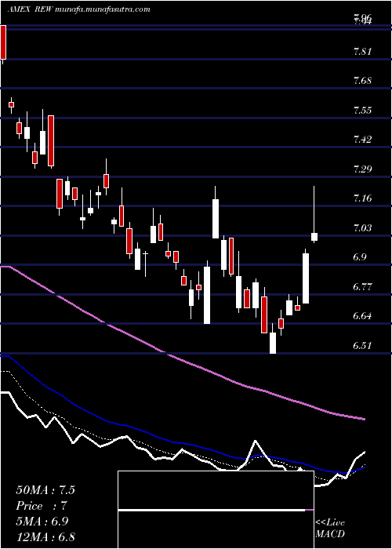Click the 6.9 price axis label
Image resolution: width=392 pixels, height=549 pixels.
coord(360,257)
